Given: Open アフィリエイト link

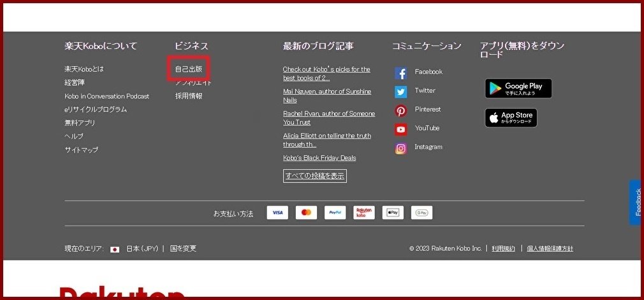Looking at the screenshot, I should click(193, 82).
